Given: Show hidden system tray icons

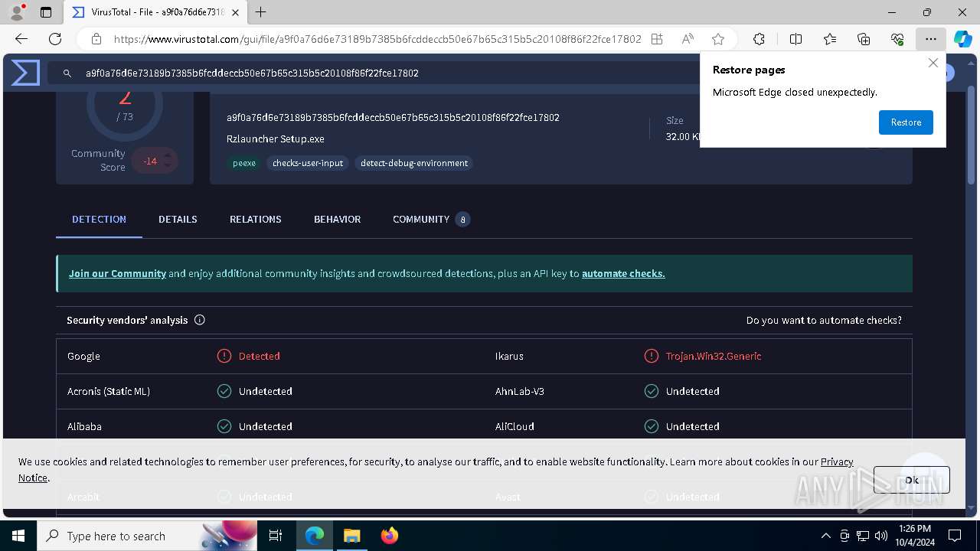Looking at the screenshot, I should tap(825, 536).
